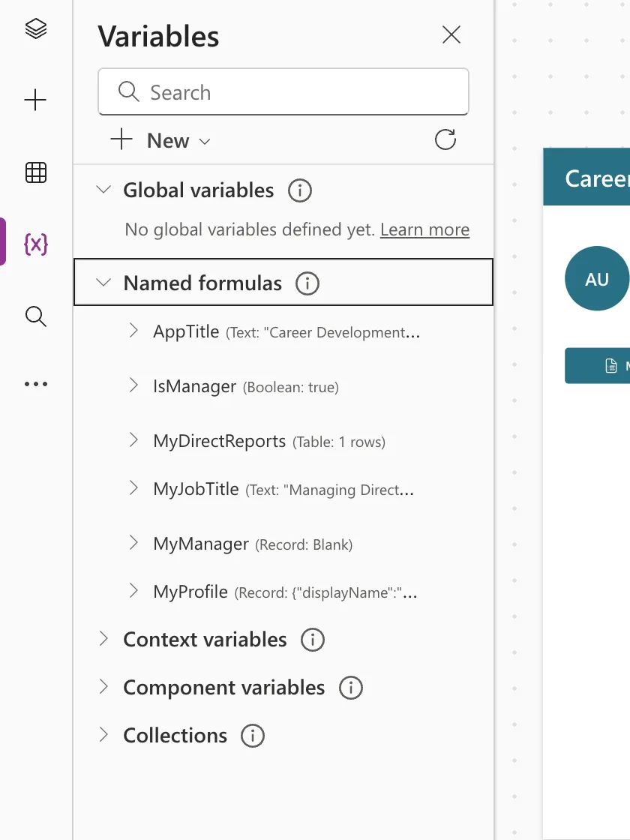
Task: Show info about Global variables
Action: (x=300, y=190)
